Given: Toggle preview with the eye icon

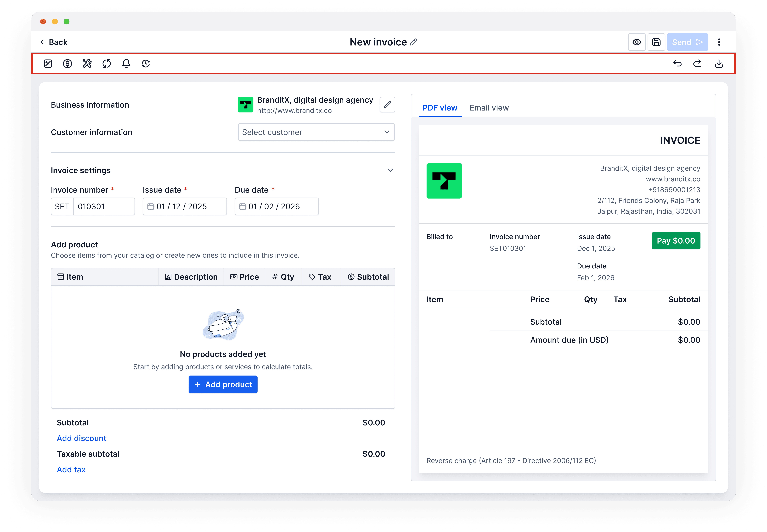Looking at the screenshot, I should pos(637,42).
